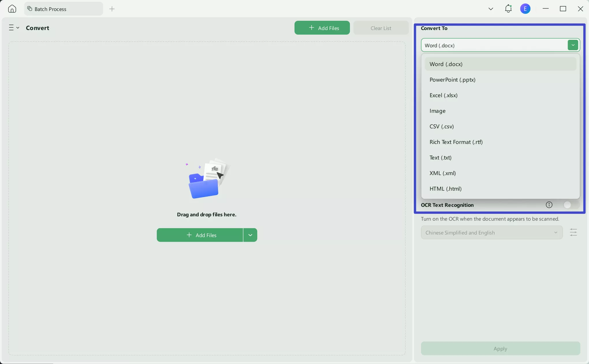Expand the title bar chevron menu
589x364 pixels.
[x=491, y=9]
